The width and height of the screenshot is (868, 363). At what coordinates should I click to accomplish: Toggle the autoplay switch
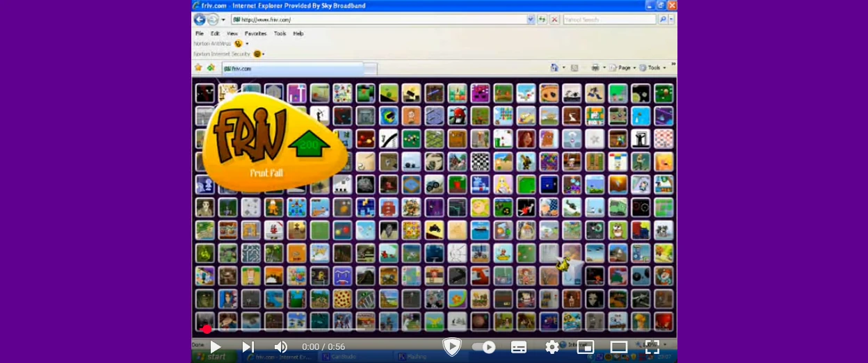484,347
